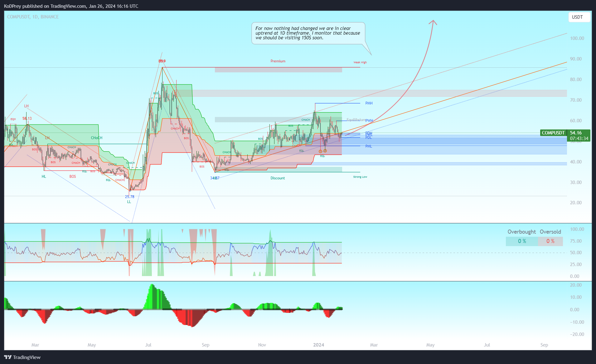Click the 58.13 high price label
This screenshot has height=364, width=596.
tap(27, 119)
